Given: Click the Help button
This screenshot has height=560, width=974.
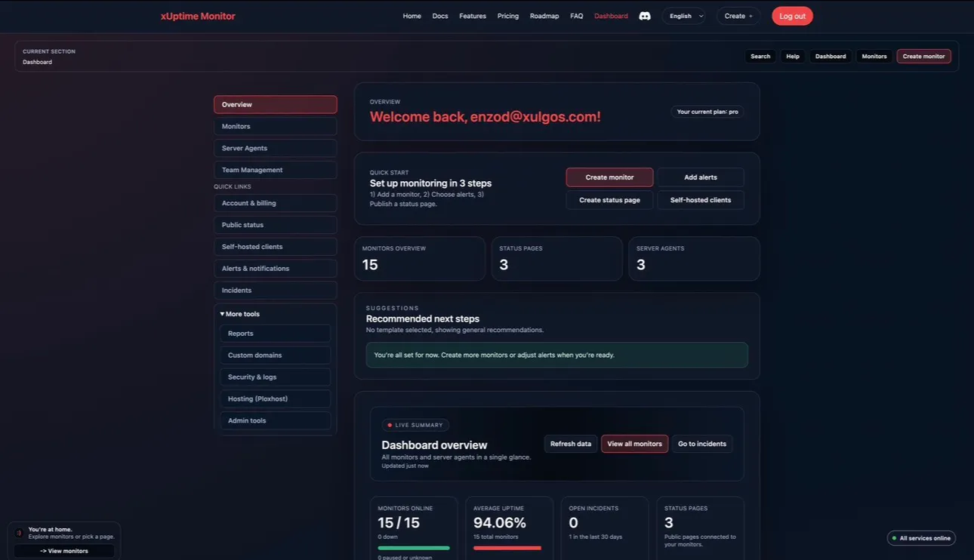Looking at the screenshot, I should click(x=793, y=57).
